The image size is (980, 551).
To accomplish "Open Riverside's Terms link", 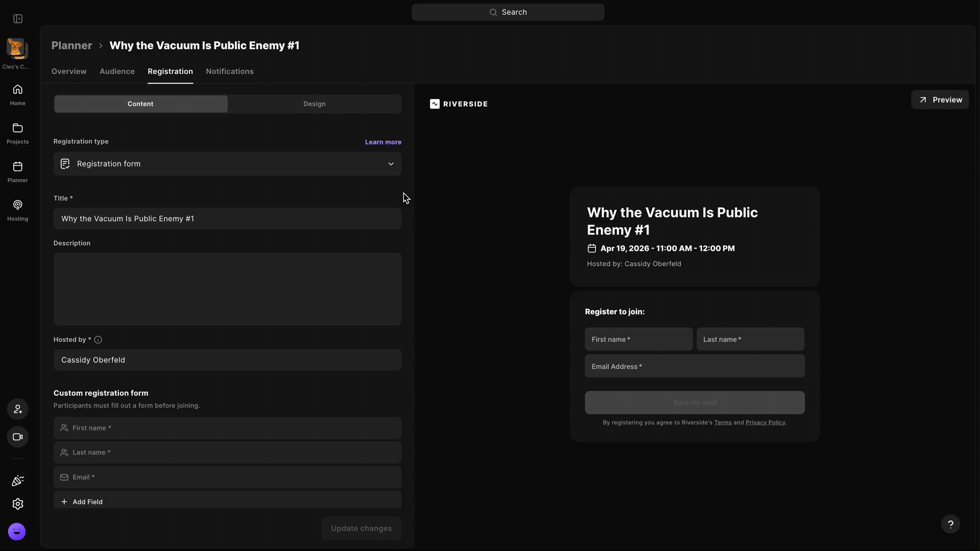I will pyautogui.click(x=722, y=422).
